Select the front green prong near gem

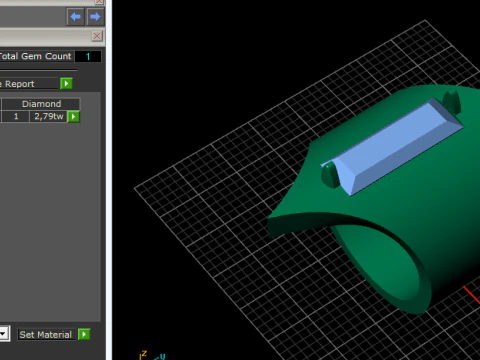(x=330, y=175)
